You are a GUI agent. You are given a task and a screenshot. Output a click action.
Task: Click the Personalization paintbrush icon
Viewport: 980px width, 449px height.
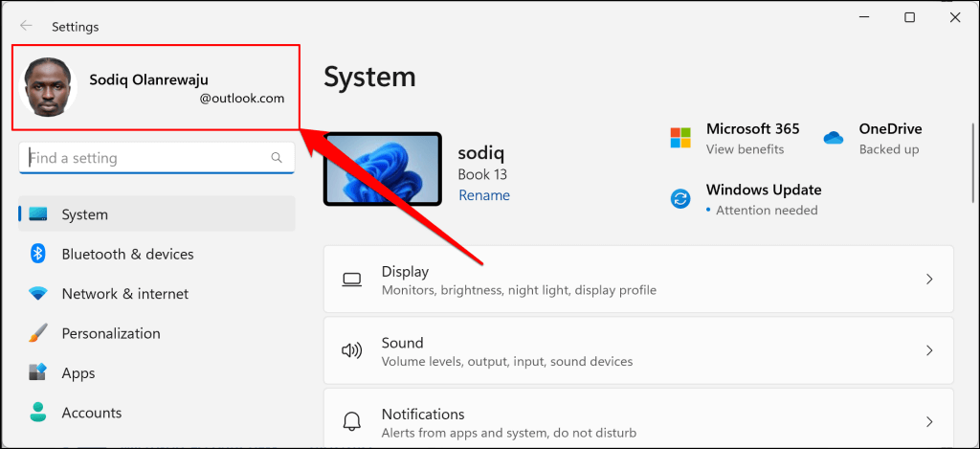pyautogui.click(x=38, y=333)
